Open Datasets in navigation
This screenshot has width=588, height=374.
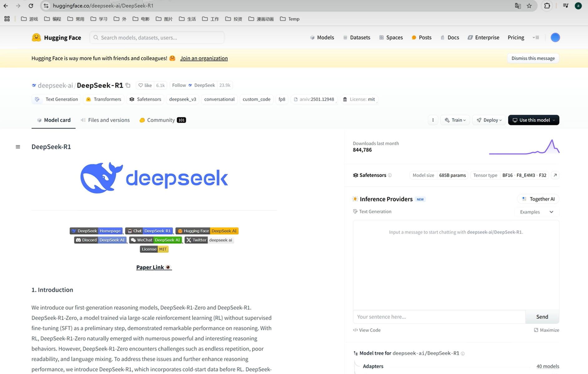(x=357, y=37)
